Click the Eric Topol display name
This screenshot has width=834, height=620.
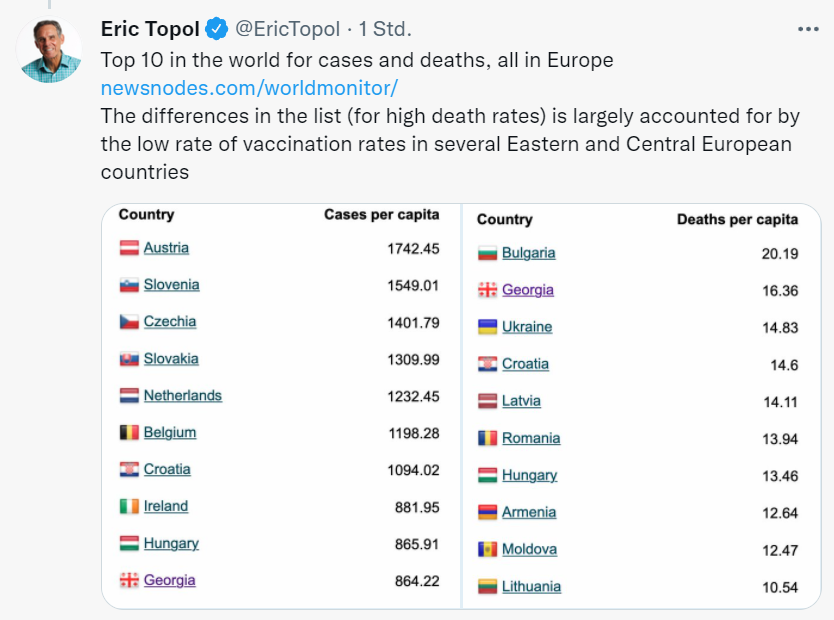[x=150, y=29]
